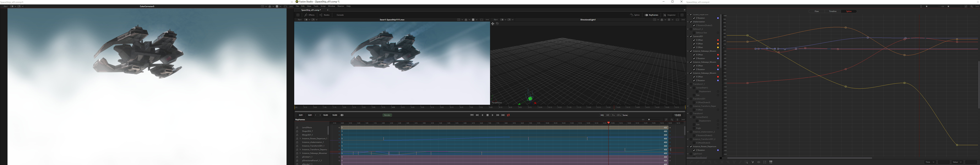Toggle Prx proxy mode
This screenshot has height=165, width=980.
pos(613,115)
